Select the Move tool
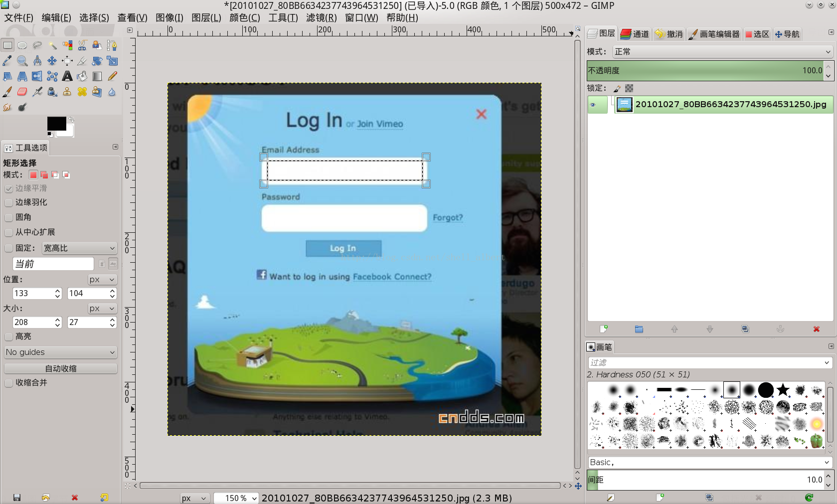The image size is (837, 504). [x=52, y=61]
